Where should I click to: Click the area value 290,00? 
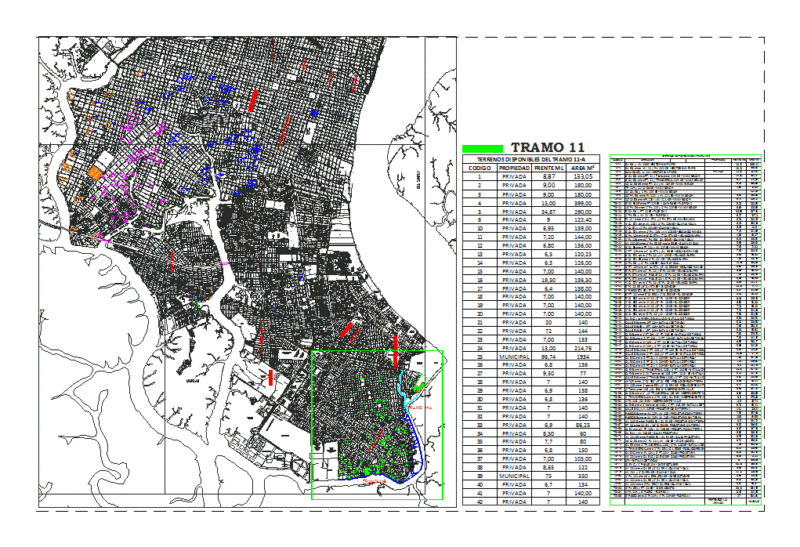(x=582, y=211)
